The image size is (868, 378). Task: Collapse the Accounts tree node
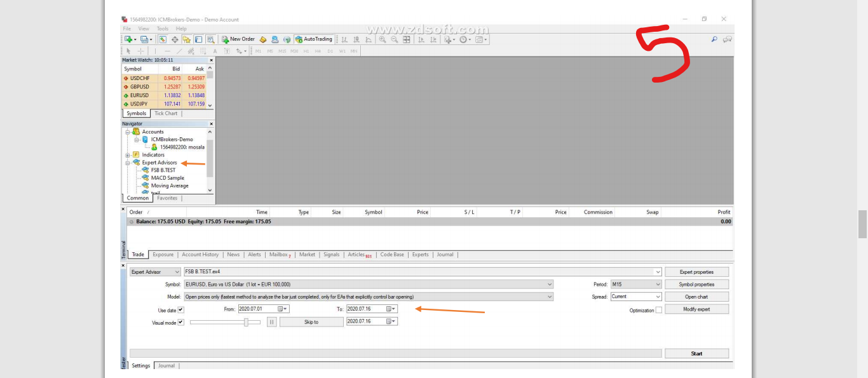click(128, 132)
